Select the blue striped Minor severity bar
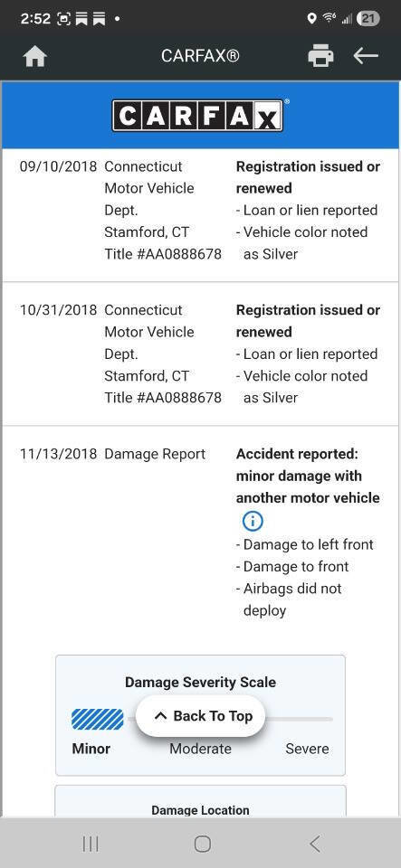The height and width of the screenshot is (868, 401). (98, 719)
